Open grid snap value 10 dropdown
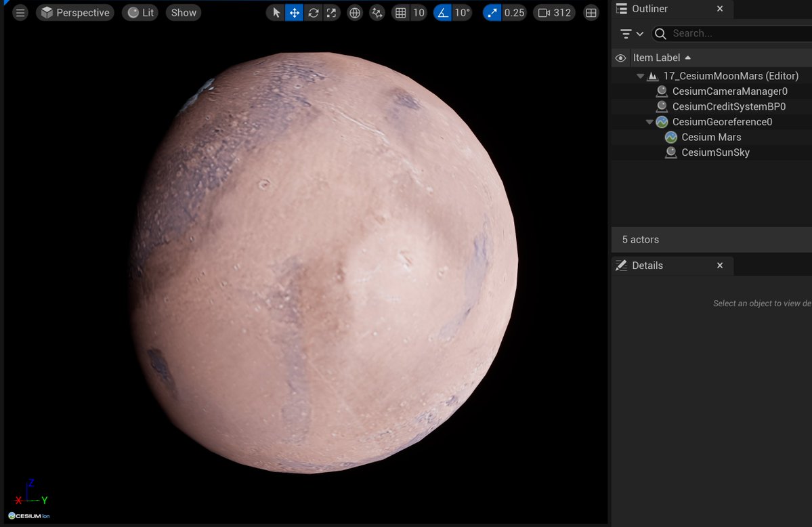The image size is (812, 527). point(419,12)
